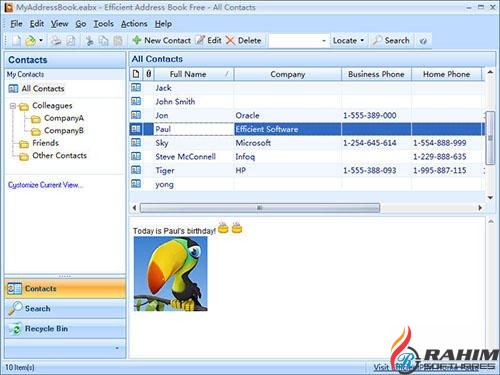The image size is (500, 375).
Task: Click the Oracle company cell
Action: pyautogui.click(x=288, y=116)
